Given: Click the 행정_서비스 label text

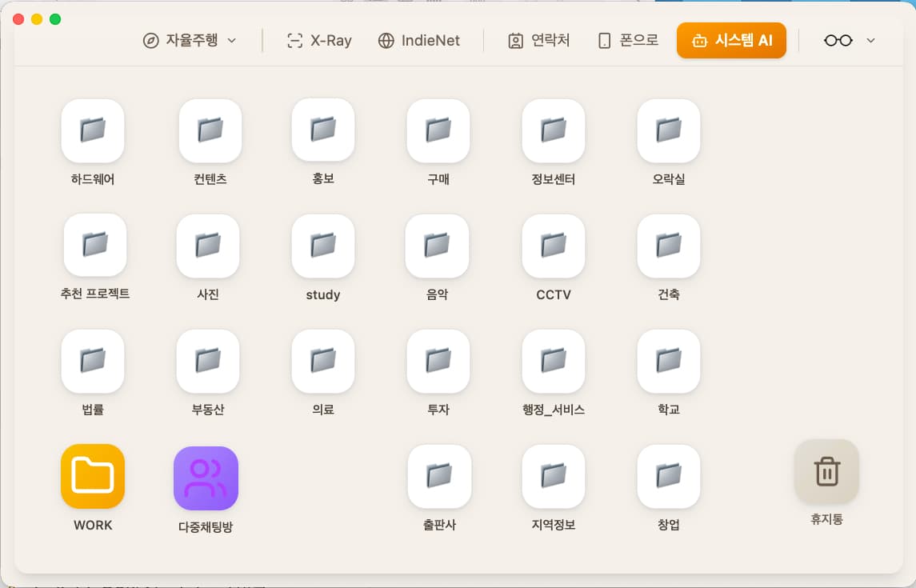Looking at the screenshot, I should pyautogui.click(x=554, y=410).
